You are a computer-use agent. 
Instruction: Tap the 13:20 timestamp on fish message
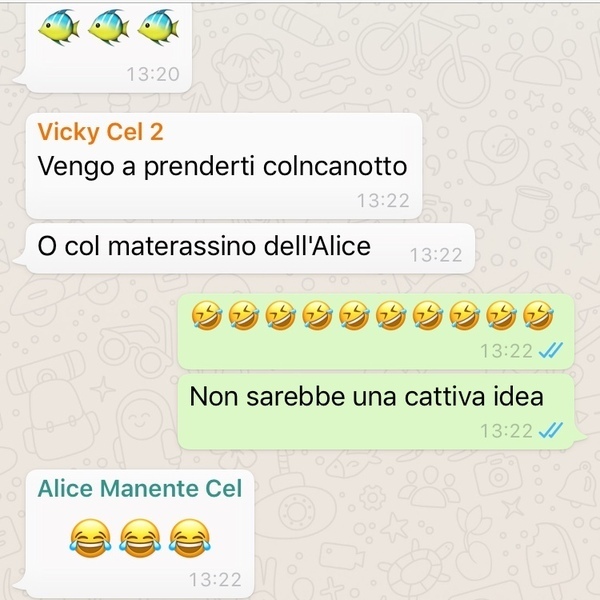coord(153,74)
